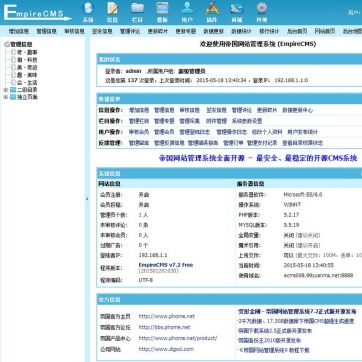Open the http://www.phome.net/product/ link
This screenshot has width=362, height=362.
click(178, 338)
